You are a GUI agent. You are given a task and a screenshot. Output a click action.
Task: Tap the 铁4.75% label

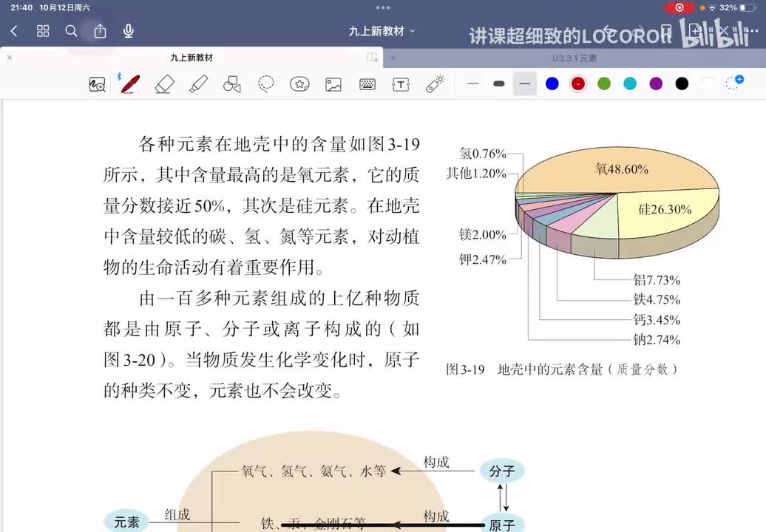coord(657,300)
